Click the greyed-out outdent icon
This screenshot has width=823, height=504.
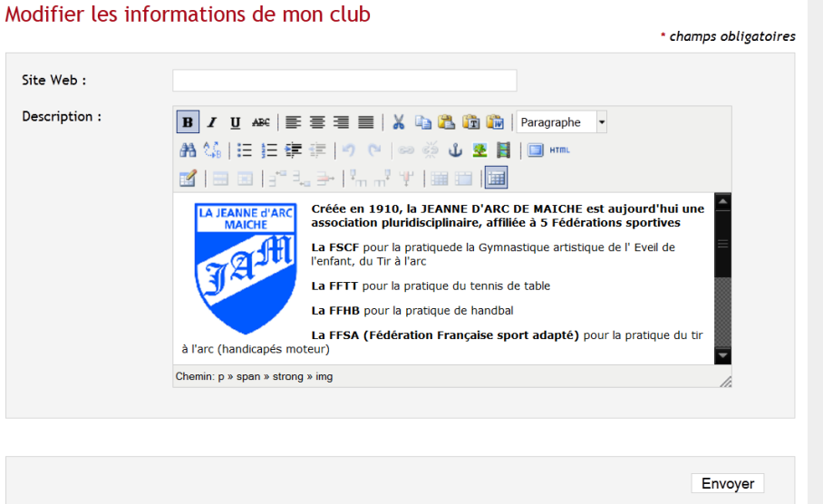coord(317,150)
